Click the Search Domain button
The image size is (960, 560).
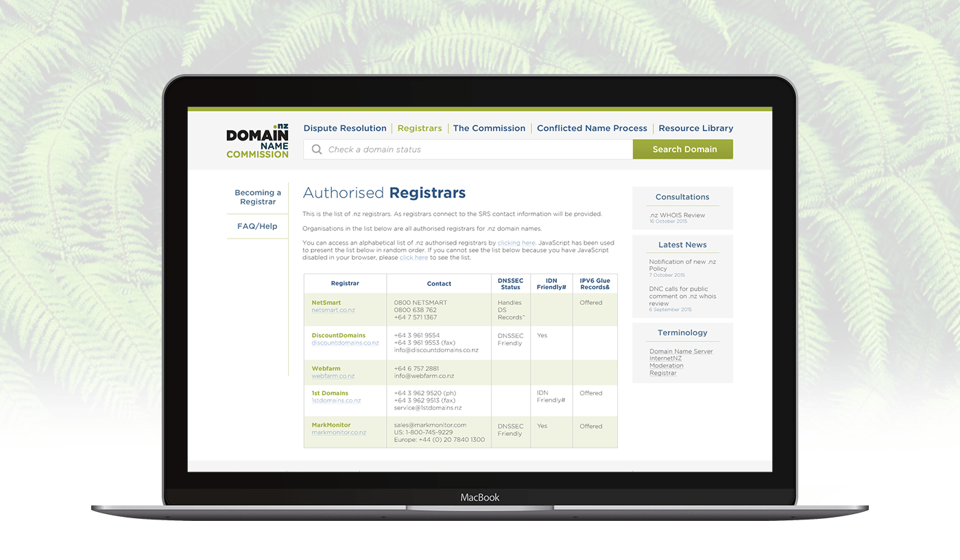683,149
